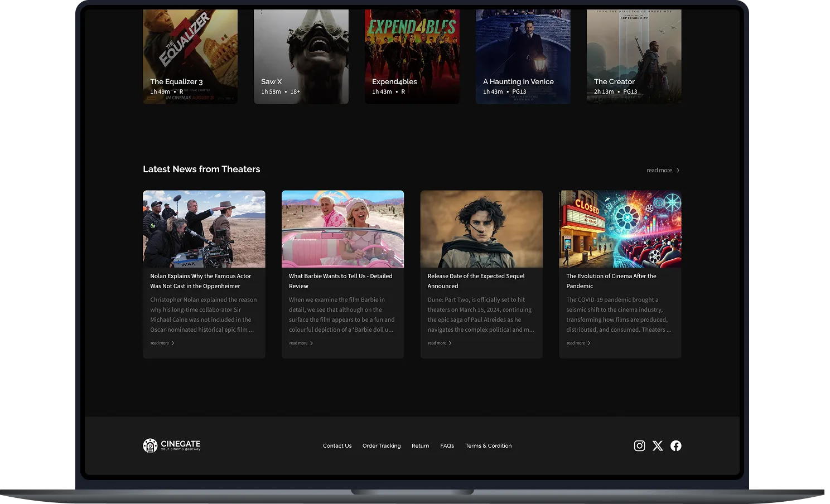Read more on the Nolan Oppenheimer article
830x504 pixels.
162,343
